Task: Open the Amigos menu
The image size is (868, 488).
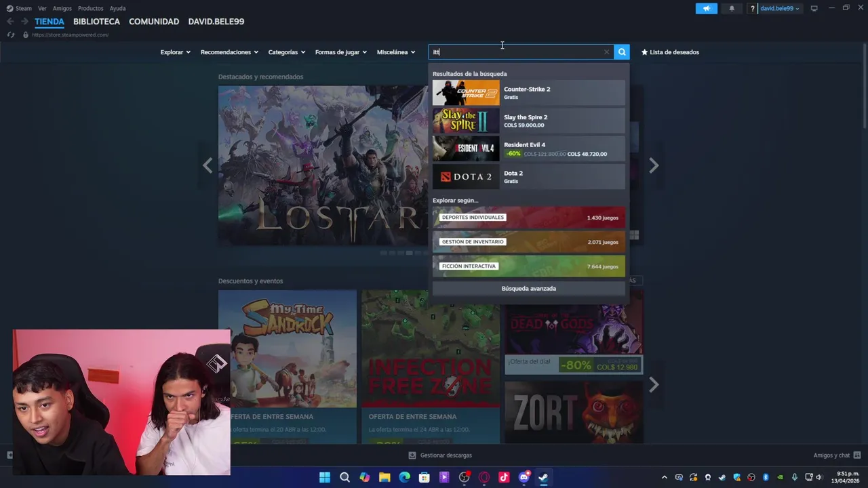Action: [62, 8]
